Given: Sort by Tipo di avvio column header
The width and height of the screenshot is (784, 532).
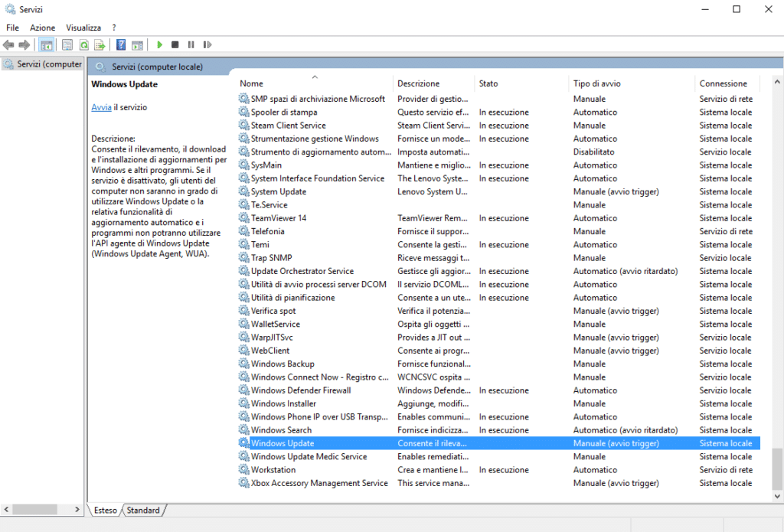Looking at the screenshot, I should tap(632, 83).
